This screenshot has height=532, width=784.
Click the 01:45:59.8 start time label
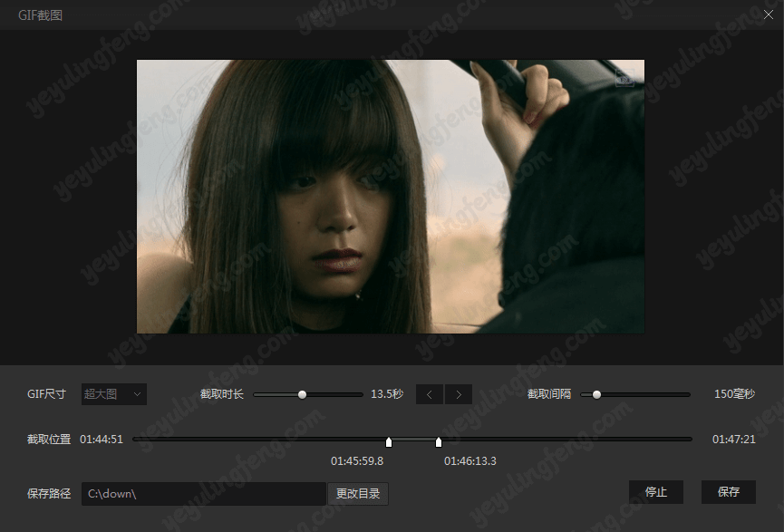[x=357, y=461]
